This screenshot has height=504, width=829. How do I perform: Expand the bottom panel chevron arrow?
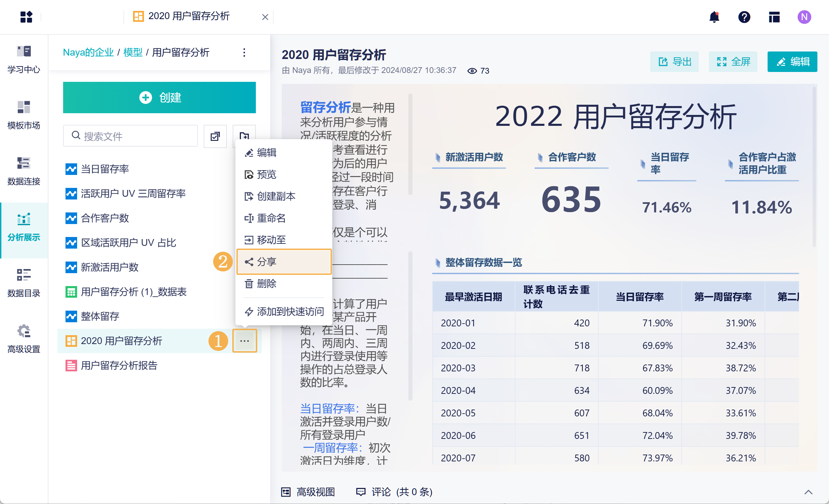tap(808, 492)
